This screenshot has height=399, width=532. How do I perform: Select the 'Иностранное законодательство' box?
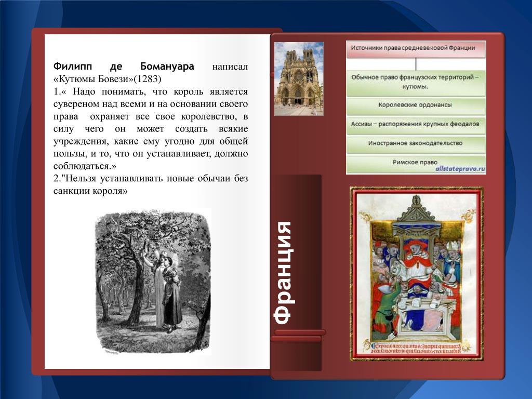(416, 143)
